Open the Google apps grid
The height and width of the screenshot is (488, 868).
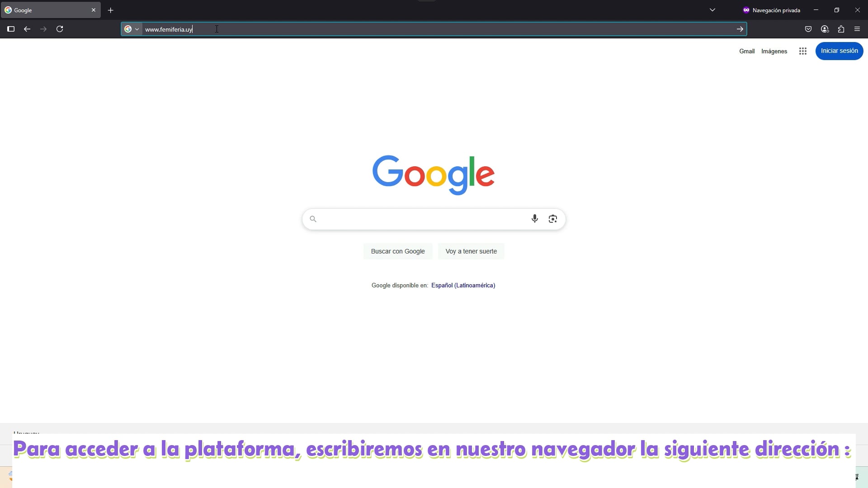[x=802, y=51]
